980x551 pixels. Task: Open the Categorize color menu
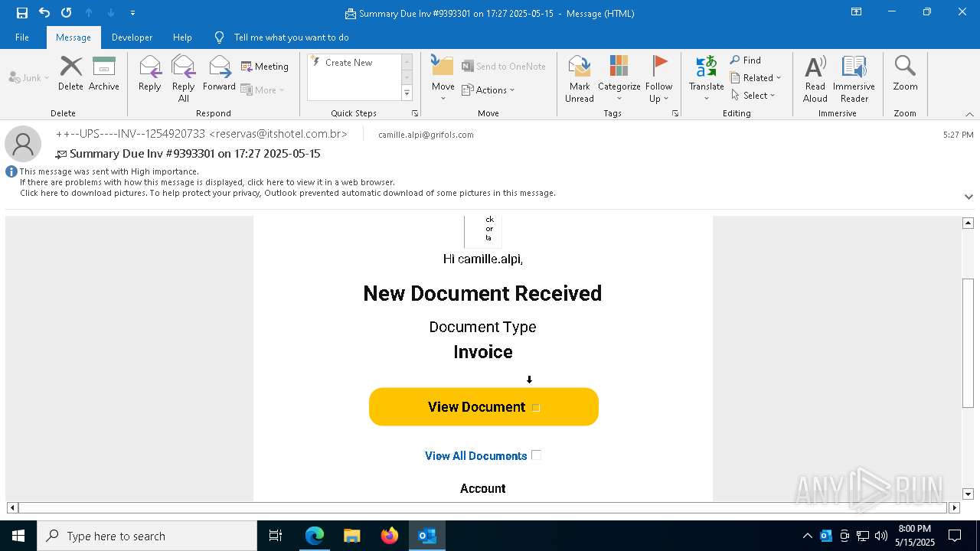619,78
